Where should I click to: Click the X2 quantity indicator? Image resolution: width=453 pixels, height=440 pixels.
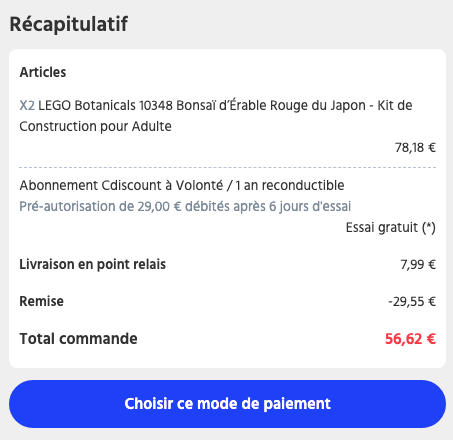27,105
